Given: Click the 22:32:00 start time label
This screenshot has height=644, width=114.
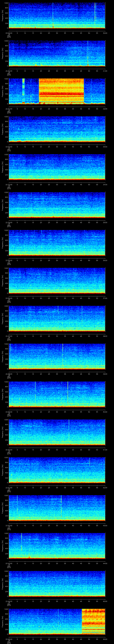Looking at the screenshot, I should pos(9,147).
